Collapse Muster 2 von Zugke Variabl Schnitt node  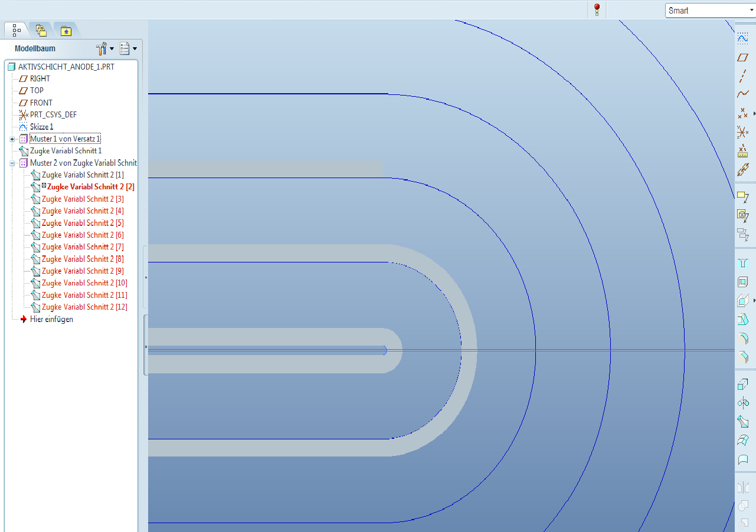(x=12, y=163)
